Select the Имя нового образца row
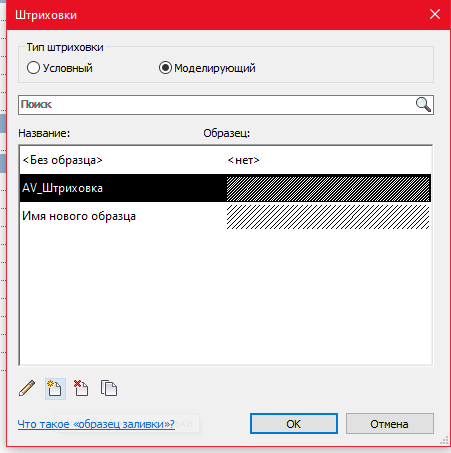The image size is (451, 453). point(225,216)
